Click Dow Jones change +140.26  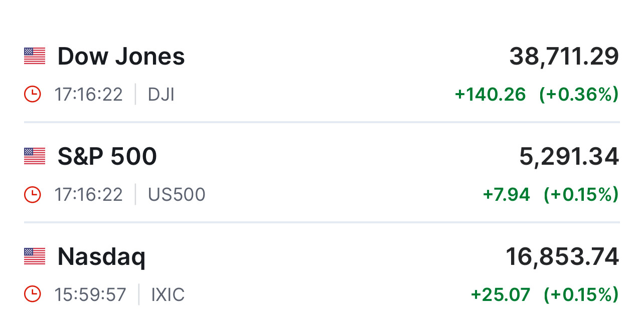click(490, 94)
